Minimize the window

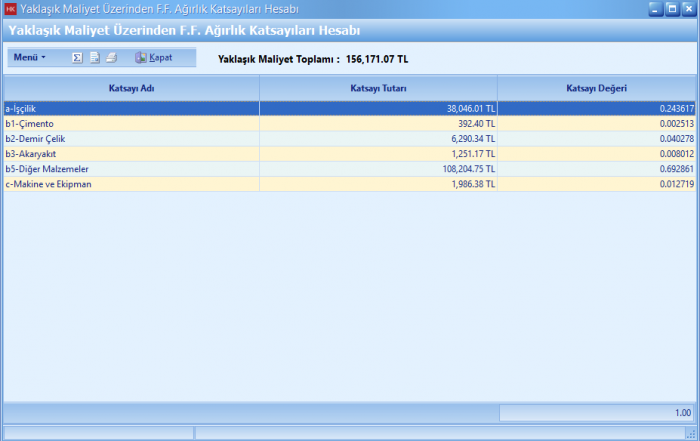655,9
